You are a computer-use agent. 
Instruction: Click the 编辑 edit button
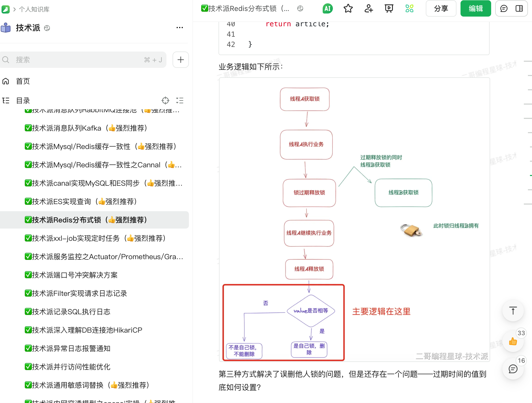point(476,8)
